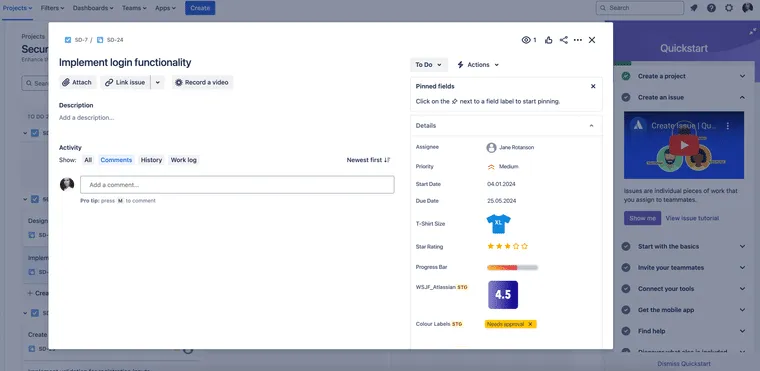Click the assignee Jane Rotanson
760x371 pixels.
pyautogui.click(x=510, y=147)
